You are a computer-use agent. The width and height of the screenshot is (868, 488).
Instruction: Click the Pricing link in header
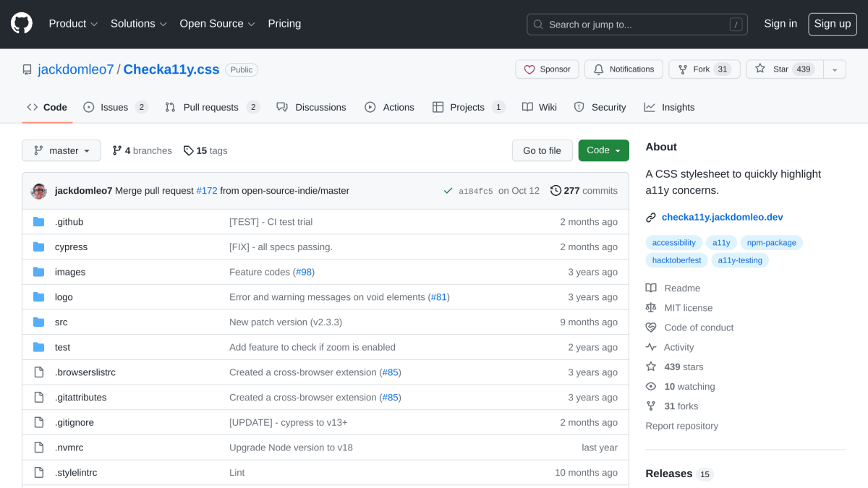click(284, 24)
